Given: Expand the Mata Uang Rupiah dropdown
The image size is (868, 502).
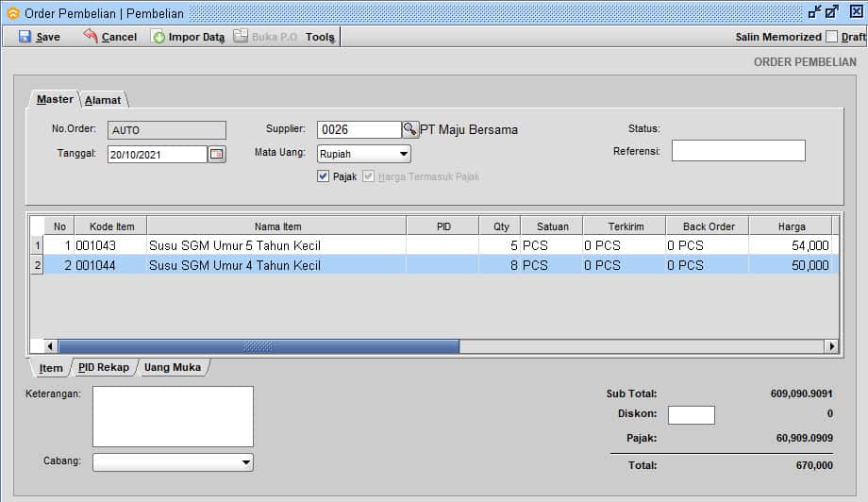Looking at the screenshot, I should (x=403, y=154).
